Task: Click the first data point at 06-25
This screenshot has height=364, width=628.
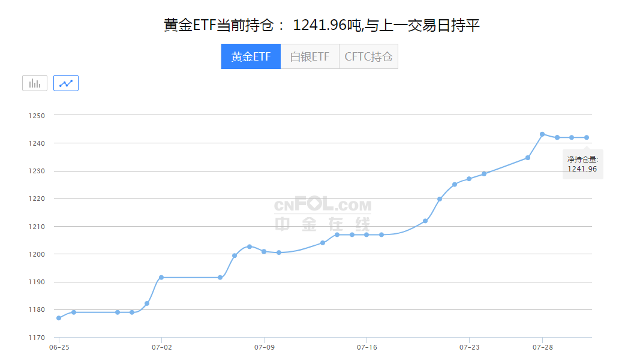Action: point(59,318)
